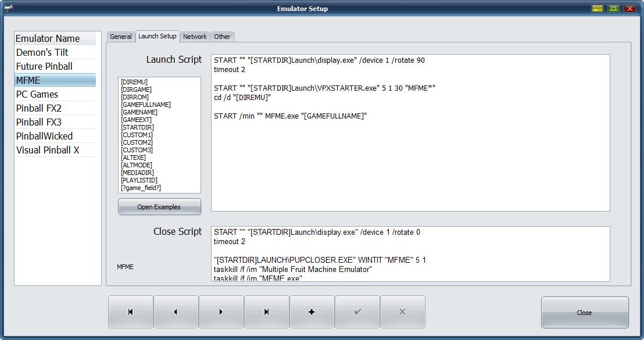Pick the [GAMEEXT] variable
Screen dimensions: 644x340
tap(136, 120)
